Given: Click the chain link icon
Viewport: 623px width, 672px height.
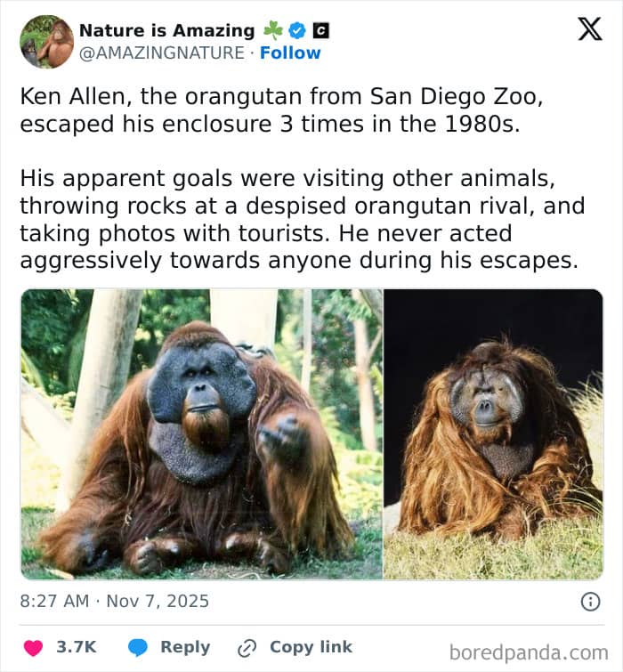Looking at the screenshot, I should [x=247, y=648].
